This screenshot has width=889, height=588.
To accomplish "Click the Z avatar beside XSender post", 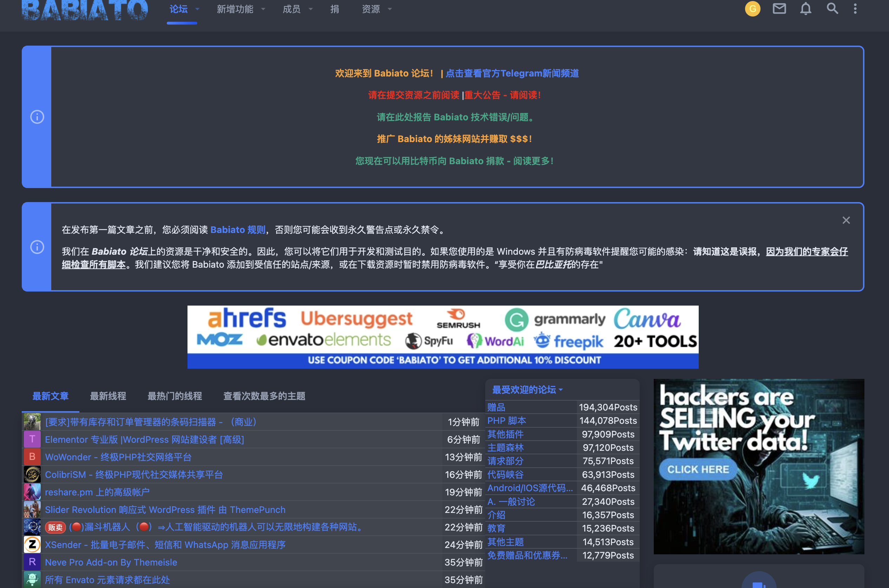I will click(x=32, y=544).
